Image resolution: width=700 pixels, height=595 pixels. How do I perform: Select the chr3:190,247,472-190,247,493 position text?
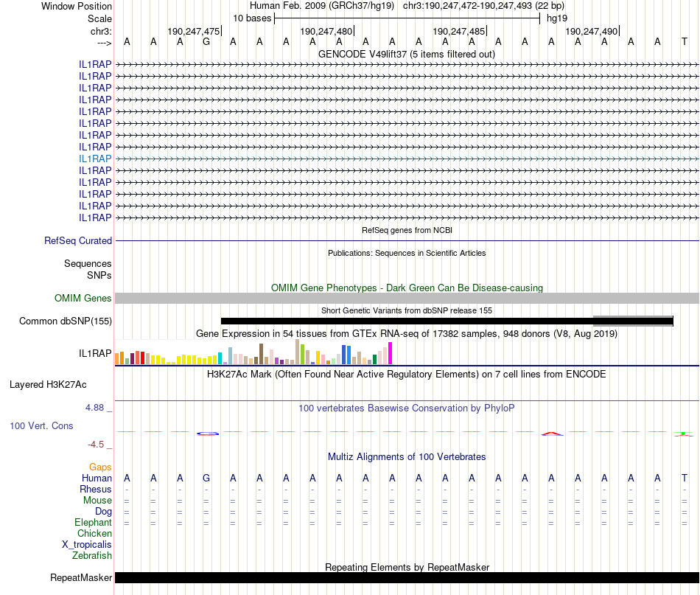[x=483, y=6]
